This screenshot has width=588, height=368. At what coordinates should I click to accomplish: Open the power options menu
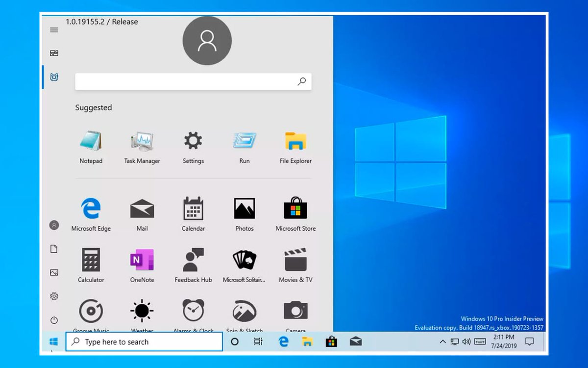54,319
